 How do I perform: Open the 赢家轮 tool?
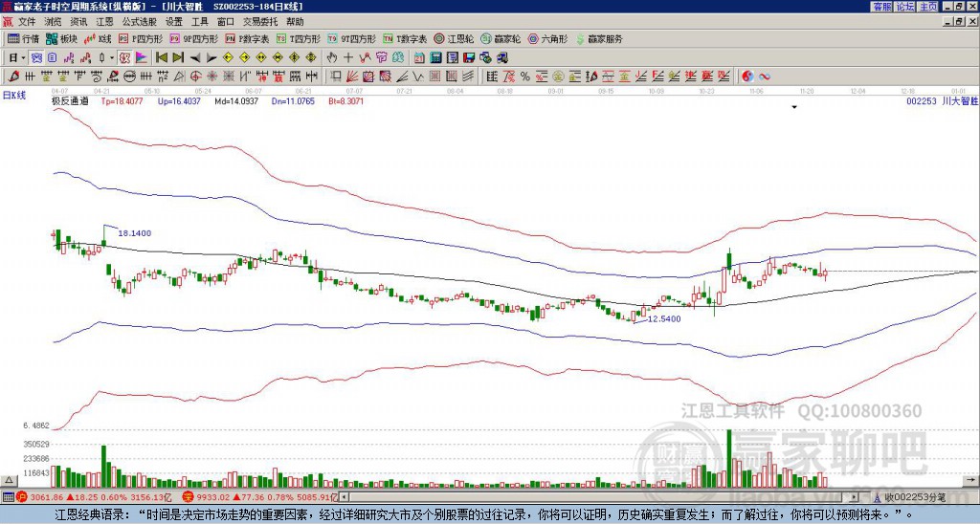pos(501,39)
